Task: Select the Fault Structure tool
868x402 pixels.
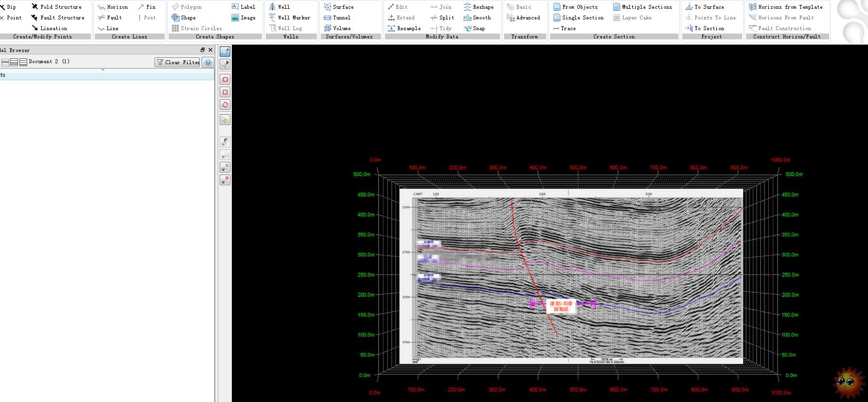Action: click(58, 17)
